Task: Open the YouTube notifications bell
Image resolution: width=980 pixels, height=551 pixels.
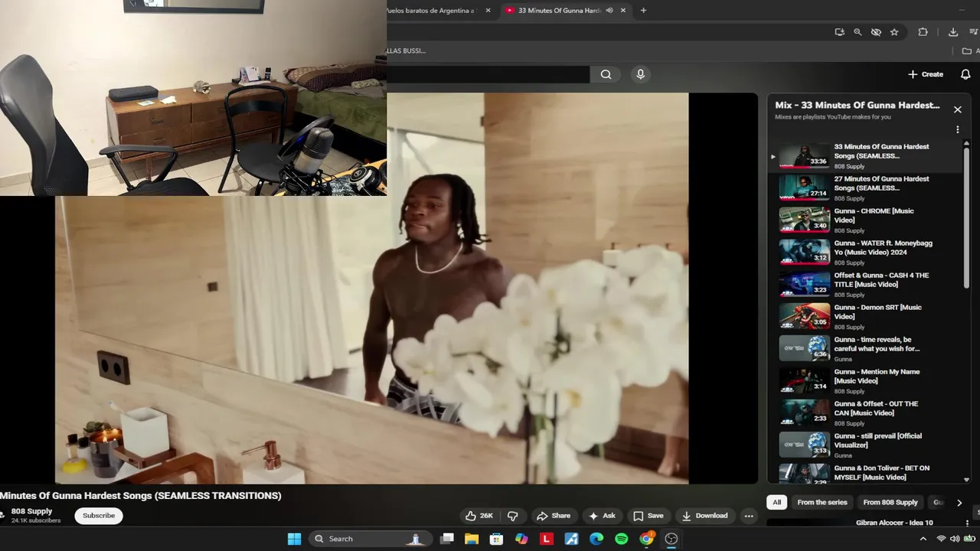Action: 965,74
